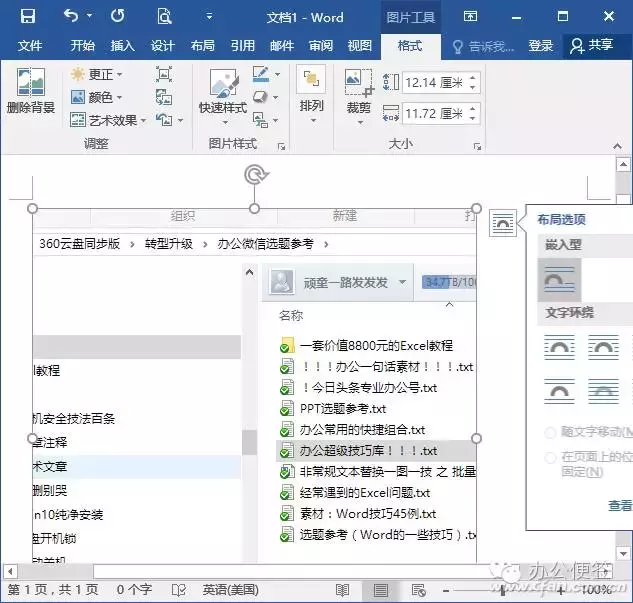633x603 pixels.
Task: Click the Layout Options button beside picture
Action: [503, 223]
